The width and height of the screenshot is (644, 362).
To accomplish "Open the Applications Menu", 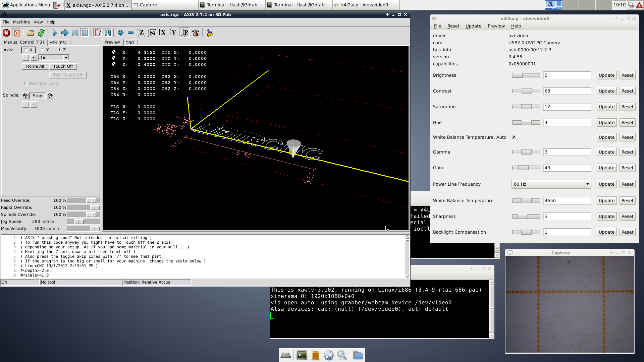I will (x=26, y=5).
